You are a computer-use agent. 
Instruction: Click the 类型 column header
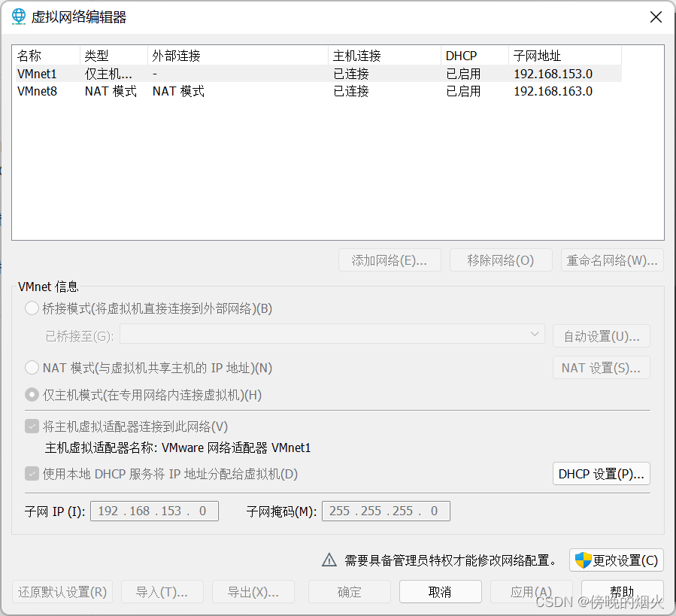click(x=114, y=56)
